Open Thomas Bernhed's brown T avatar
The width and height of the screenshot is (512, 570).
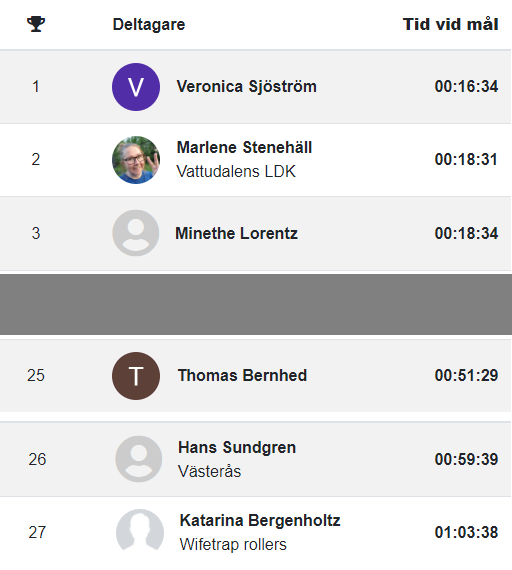(136, 376)
